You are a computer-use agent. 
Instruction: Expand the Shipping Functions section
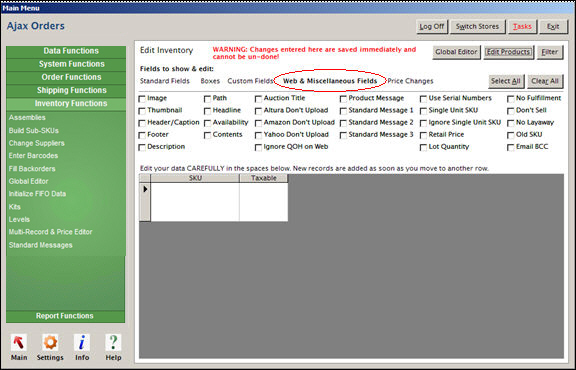pos(66,90)
